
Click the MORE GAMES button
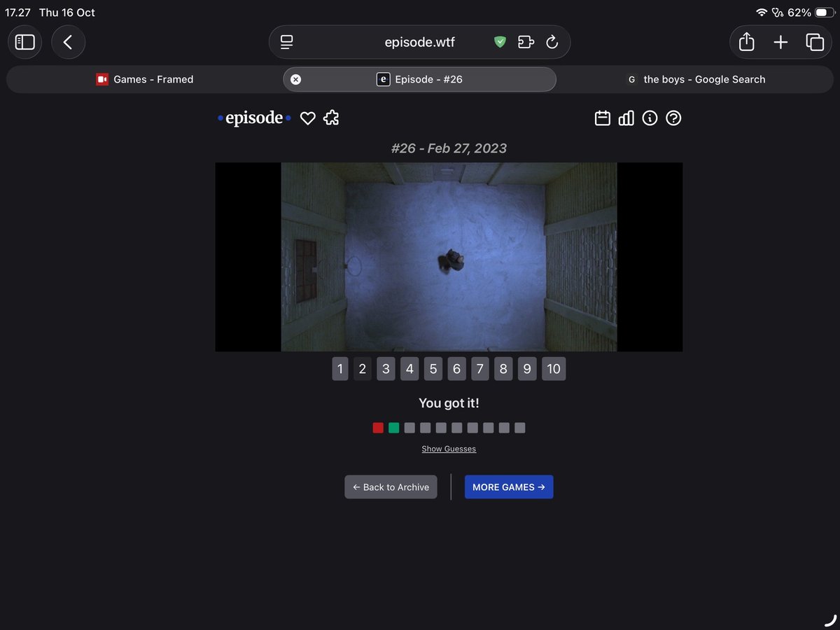(509, 487)
